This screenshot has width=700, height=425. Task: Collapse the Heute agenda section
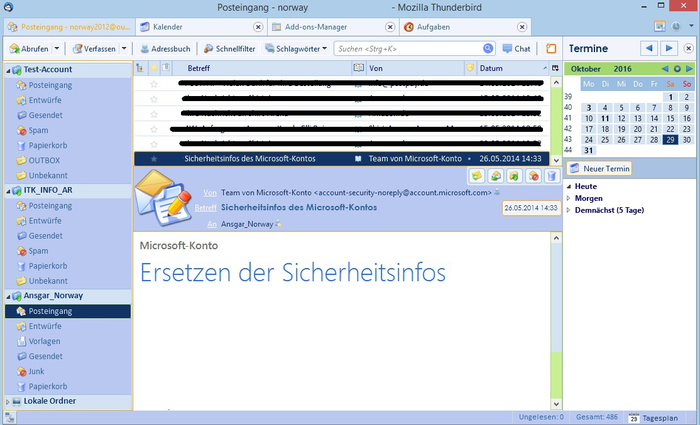pyautogui.click(x=569, y=187)
